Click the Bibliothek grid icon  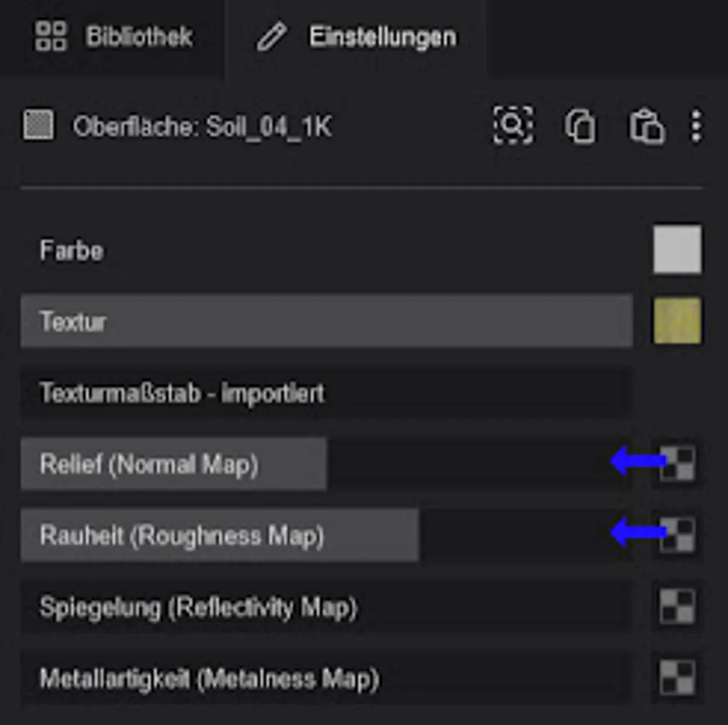point(50,36)
